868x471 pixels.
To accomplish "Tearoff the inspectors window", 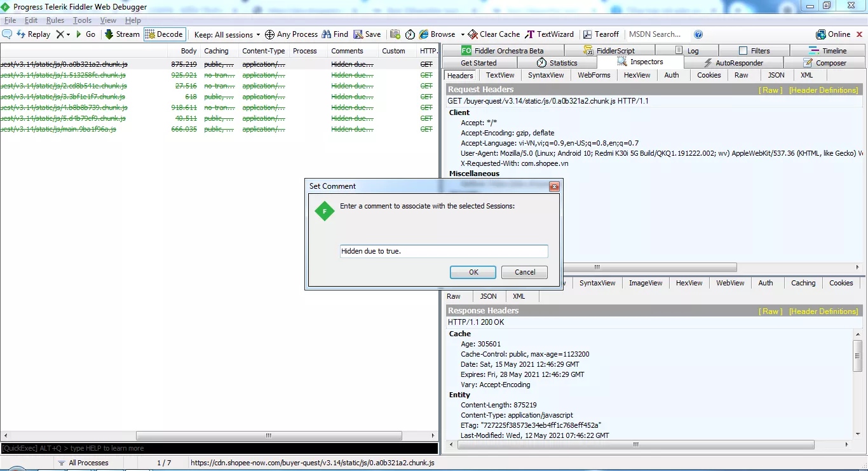I will 601,34.
